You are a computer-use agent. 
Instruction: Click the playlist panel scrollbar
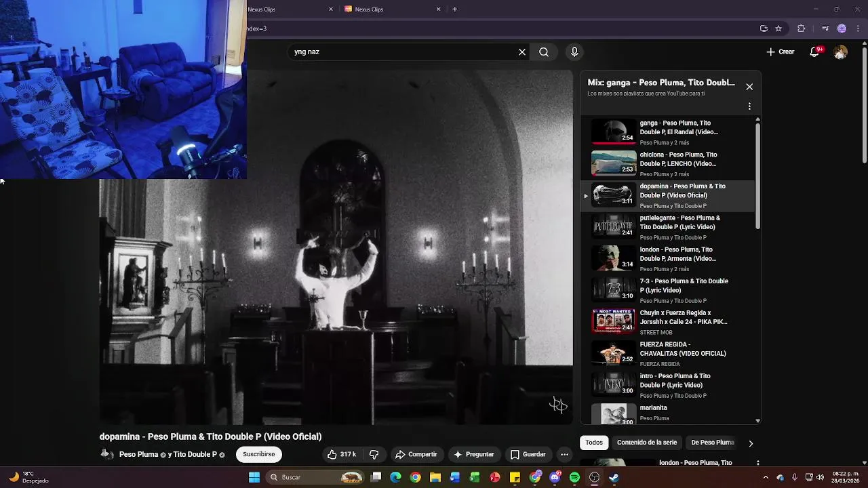point(757,176)
